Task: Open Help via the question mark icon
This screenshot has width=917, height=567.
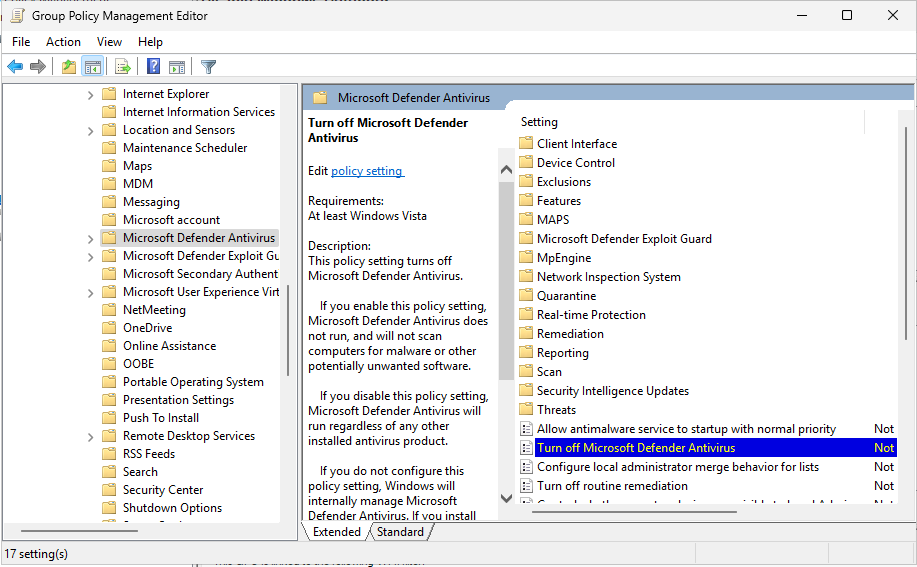Action: [153, 67]
